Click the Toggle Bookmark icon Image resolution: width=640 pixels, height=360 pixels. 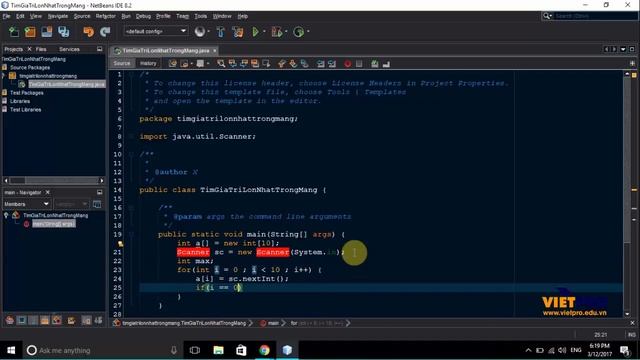304,63
